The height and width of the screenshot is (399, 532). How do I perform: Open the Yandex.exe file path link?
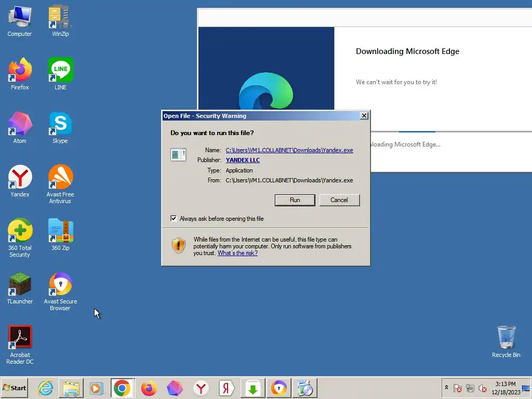289,150
